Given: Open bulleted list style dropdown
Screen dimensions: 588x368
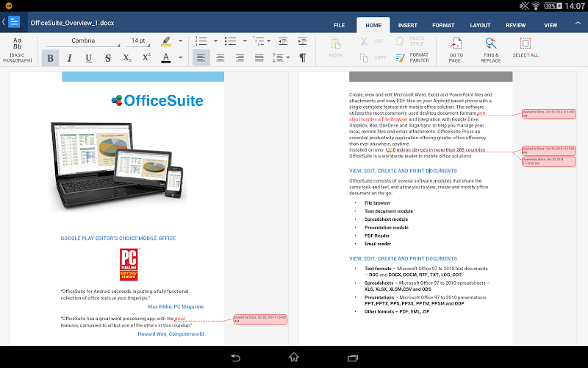Looking at the screenshot, I should click(x=245, y=40).
